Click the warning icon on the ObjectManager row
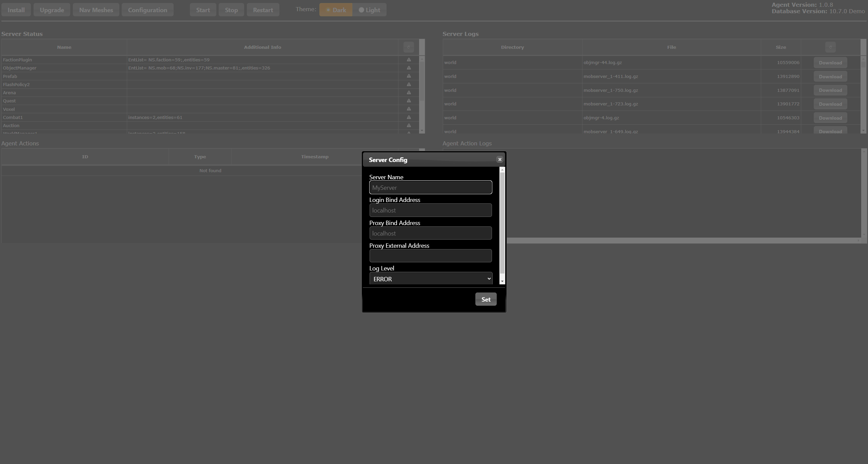 (409, 68)
